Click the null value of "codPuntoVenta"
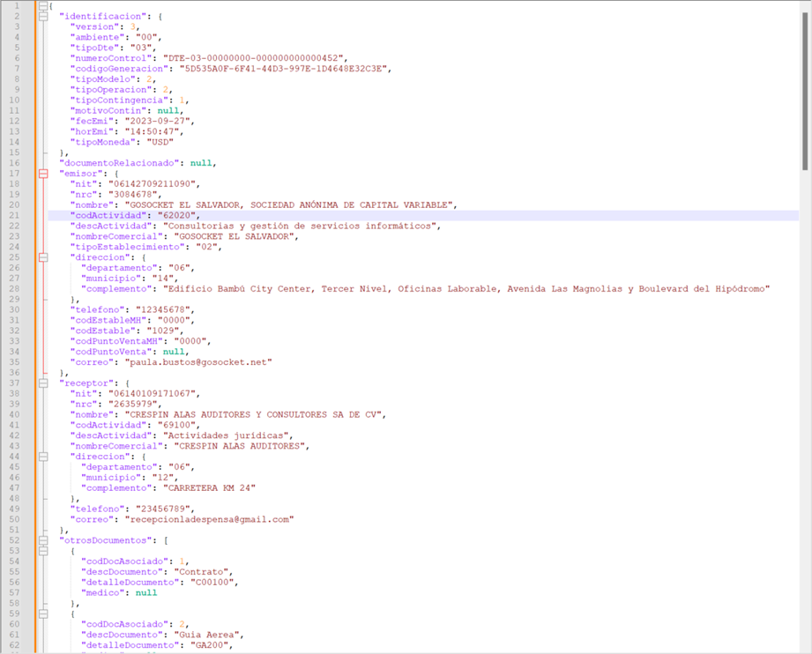The image size is (812, 654). coord(174,352)
